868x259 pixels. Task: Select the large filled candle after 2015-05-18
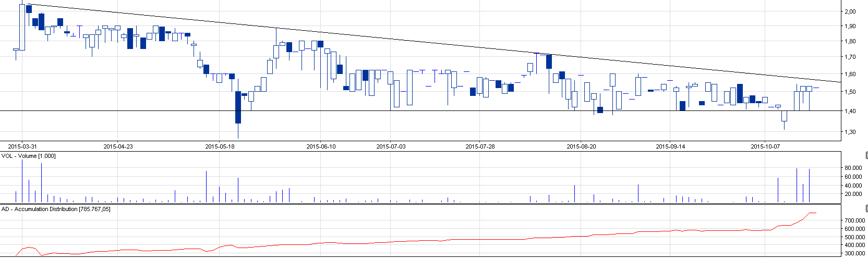[238, 107]
